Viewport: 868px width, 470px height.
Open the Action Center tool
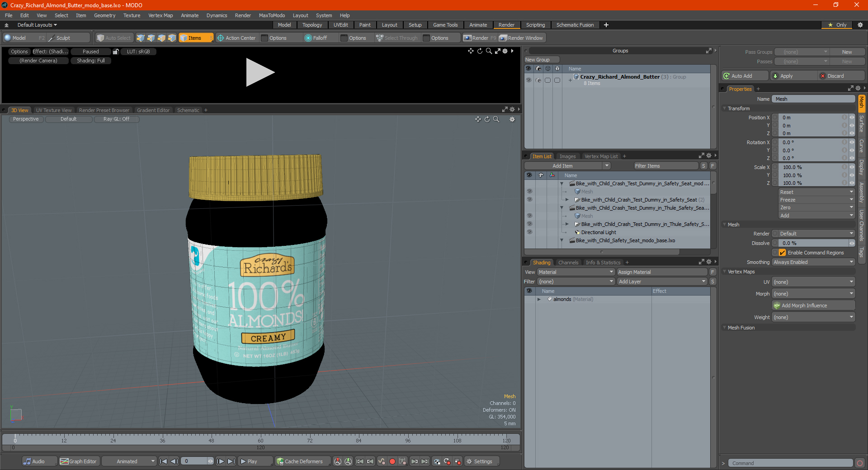[x=236, y=38]
